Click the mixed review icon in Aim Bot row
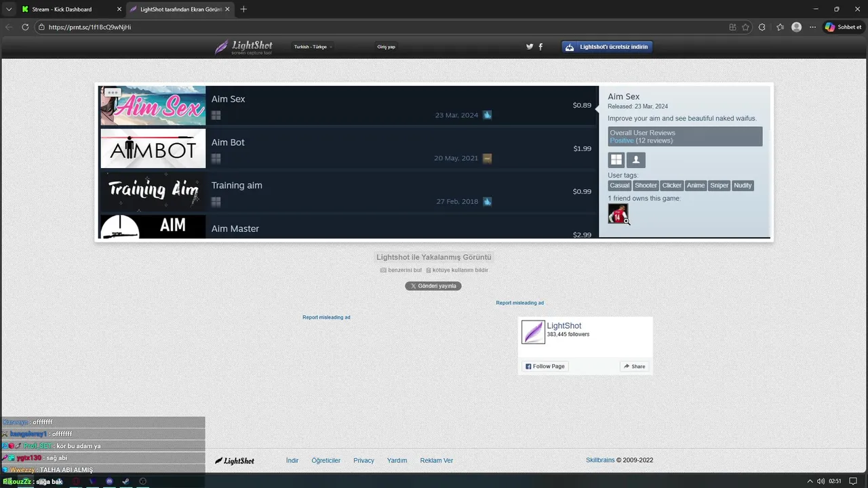868x488 pixels. click(x=487, y=159)
